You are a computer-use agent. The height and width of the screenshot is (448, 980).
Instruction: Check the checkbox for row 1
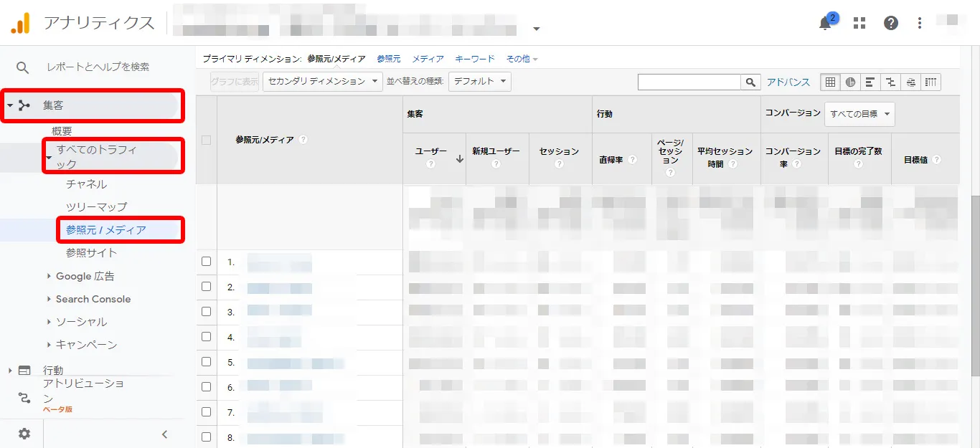pos(206,263)
